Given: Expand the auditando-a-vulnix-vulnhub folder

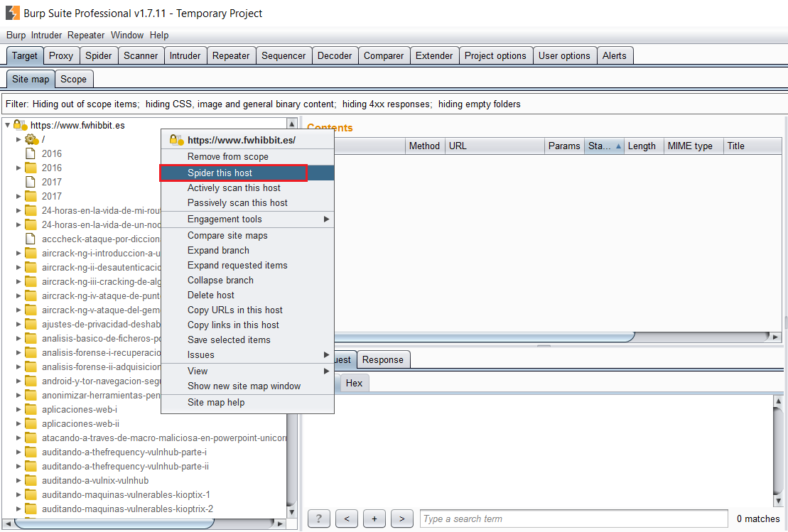Looking at the screenshot, I should [19, 480].
